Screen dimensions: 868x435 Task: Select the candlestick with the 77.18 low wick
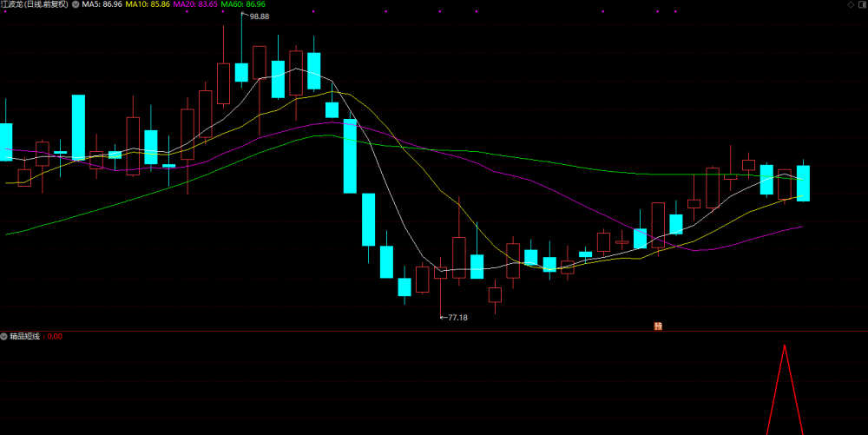coord(441,273)
